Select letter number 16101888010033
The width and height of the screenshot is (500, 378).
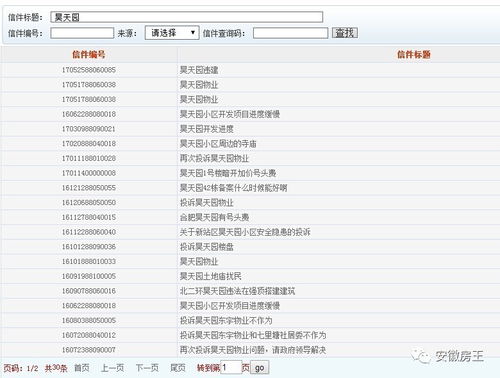coord(89,261)
